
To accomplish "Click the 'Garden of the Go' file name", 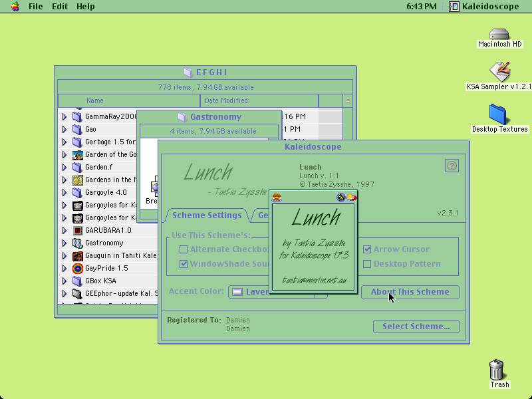I will [111, 155].
